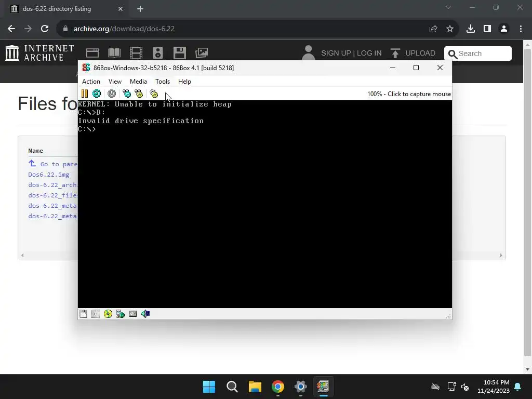Open 86Box settings gear toolbar icon
This screenshot has width=532, height=399.
click(x=154, y=94)
